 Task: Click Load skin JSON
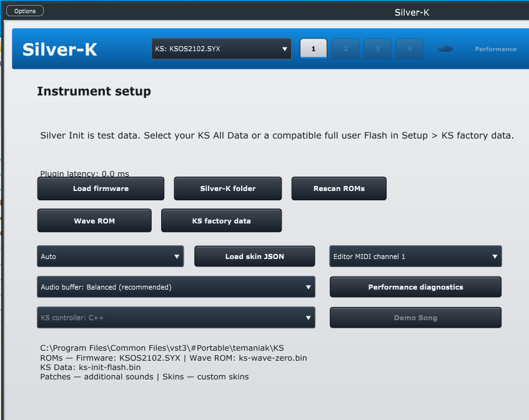(x=255, y=256)
